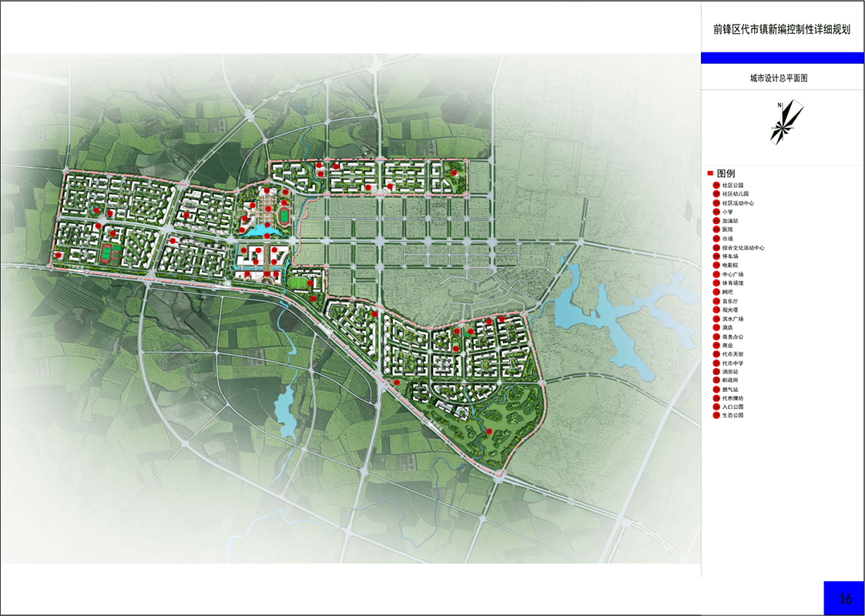Click the north arrow compass icon

coord(784,123)
